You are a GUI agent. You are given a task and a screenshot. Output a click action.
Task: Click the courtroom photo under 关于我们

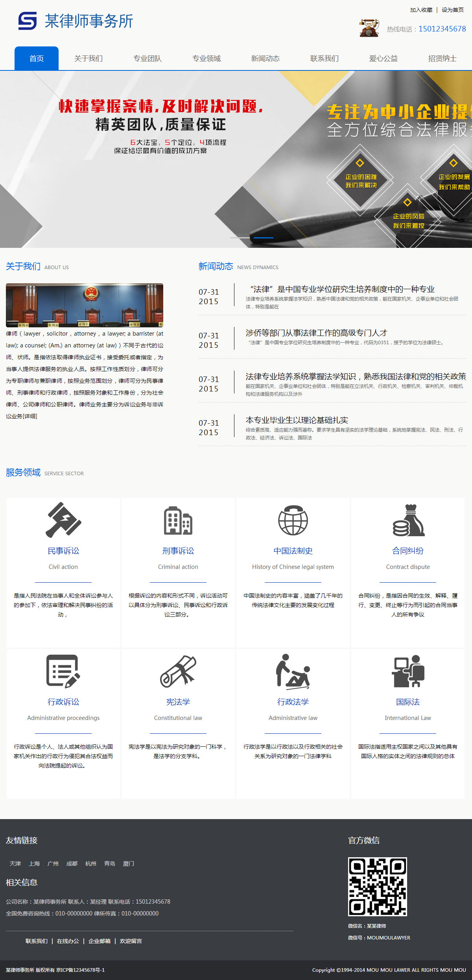85,305
